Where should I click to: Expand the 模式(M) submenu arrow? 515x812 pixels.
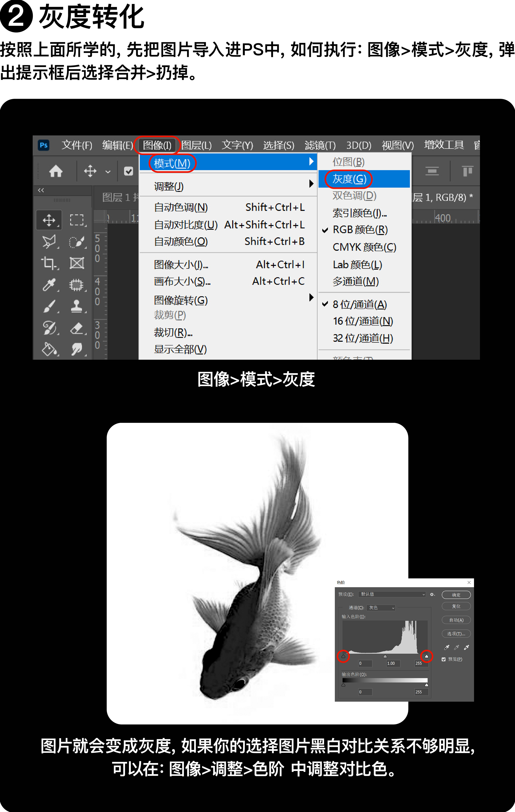click(311, 162)
